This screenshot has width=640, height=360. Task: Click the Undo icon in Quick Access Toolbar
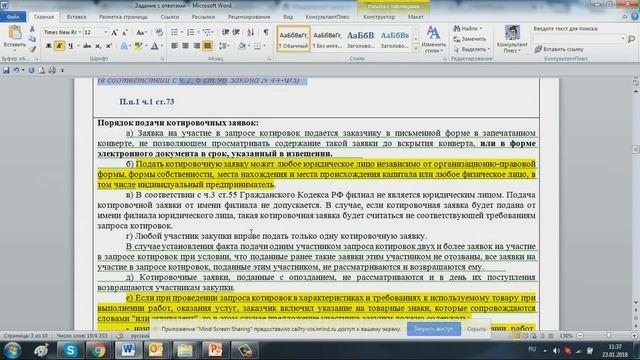(x=16, y=70)
